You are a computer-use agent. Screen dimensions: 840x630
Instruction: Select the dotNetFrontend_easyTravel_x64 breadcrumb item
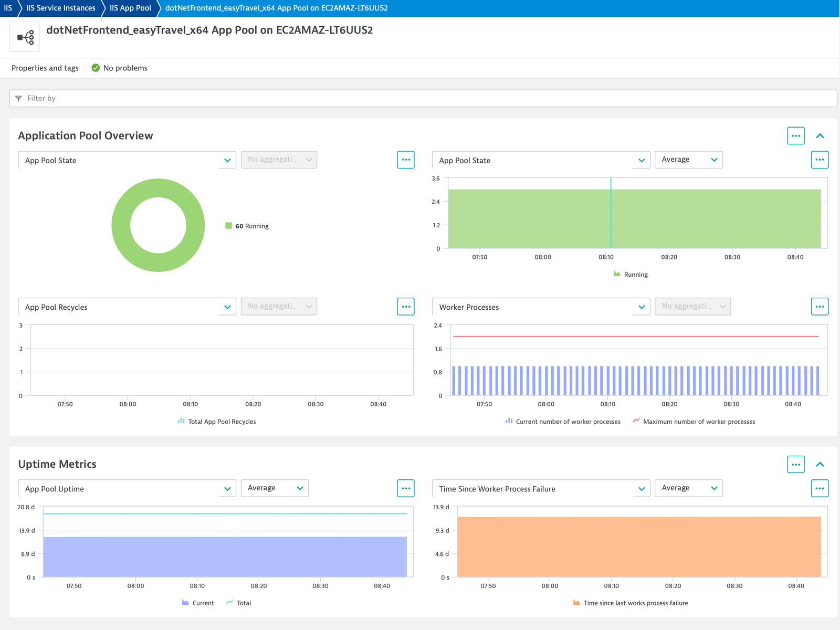click(x=277, y=8)
